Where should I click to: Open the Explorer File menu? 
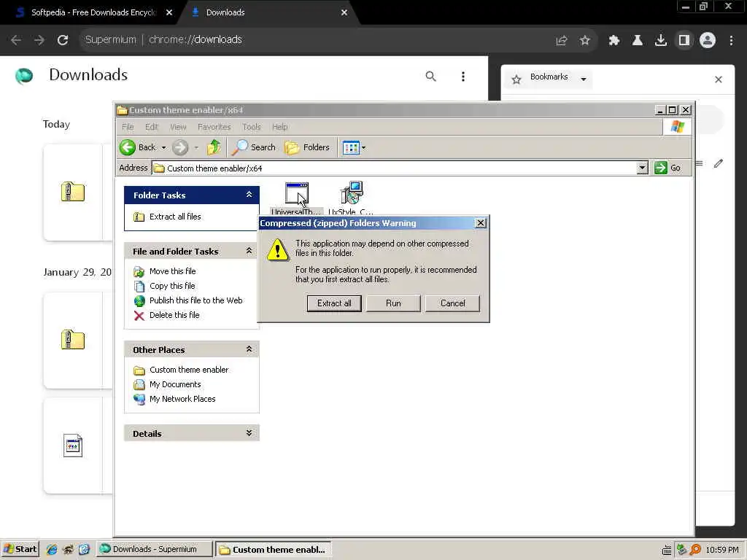(x=128, y=127)
